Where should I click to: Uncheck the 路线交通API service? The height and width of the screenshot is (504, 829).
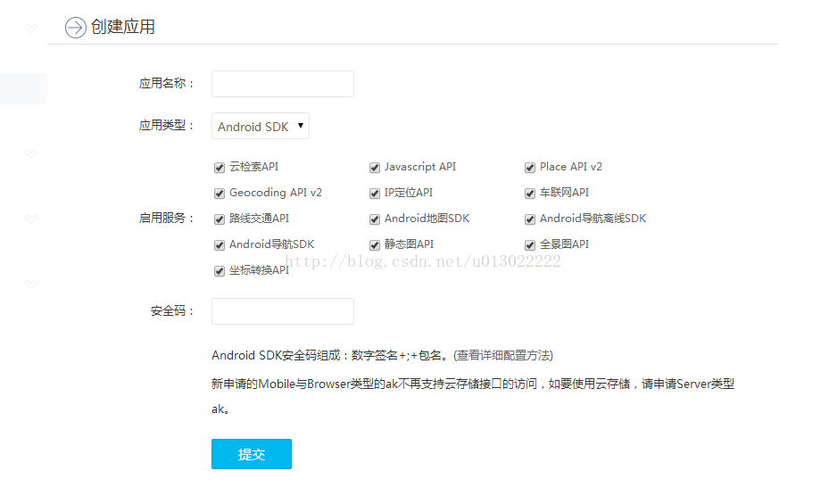pos(220,219)
